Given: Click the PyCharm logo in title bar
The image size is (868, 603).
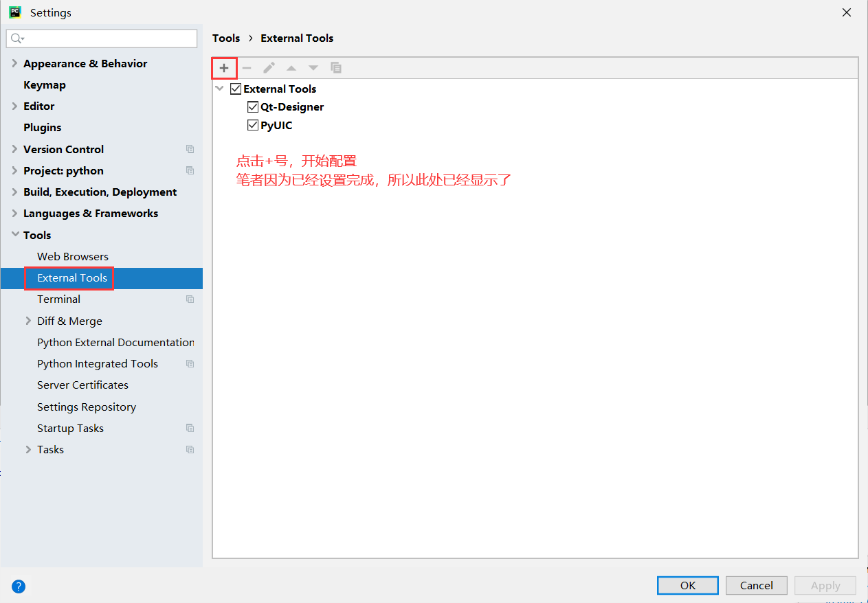Looking at the screenshot, I should pyautogui.click(x=15, y=12).
